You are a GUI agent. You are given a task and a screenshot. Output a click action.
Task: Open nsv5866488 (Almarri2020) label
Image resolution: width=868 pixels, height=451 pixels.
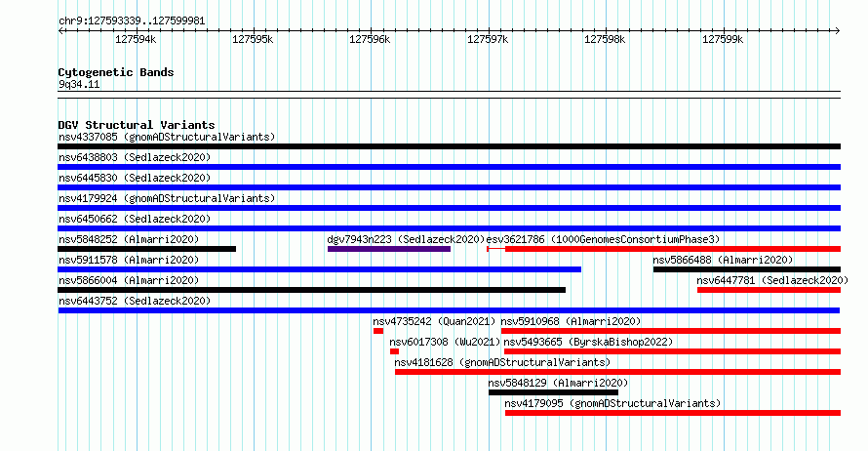723,260
